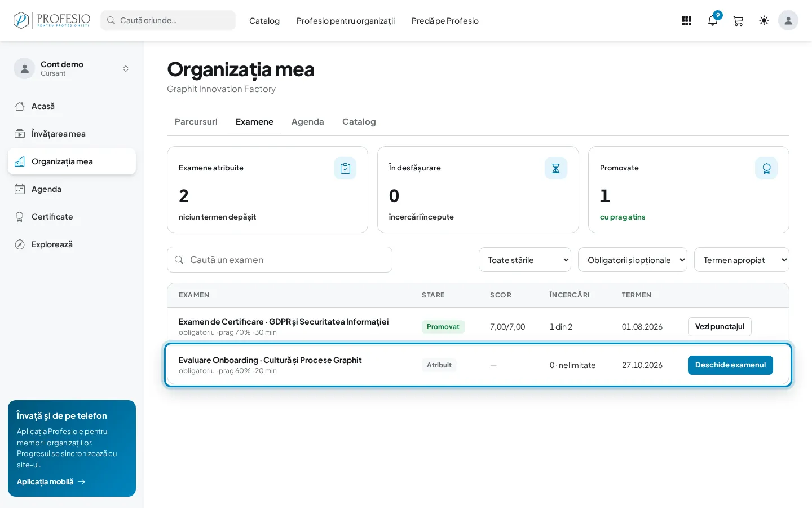Viewport: 812px width, 508px height.
Task: Switch to the Parcursuri tab
Action: (196, 122)
